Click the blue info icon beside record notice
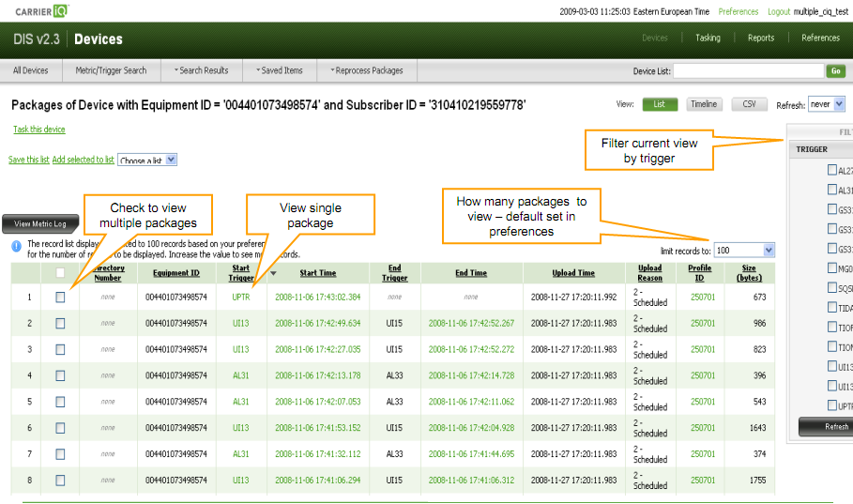The width and height of the screenshot is (853, 504). click(x=17, y=246)
